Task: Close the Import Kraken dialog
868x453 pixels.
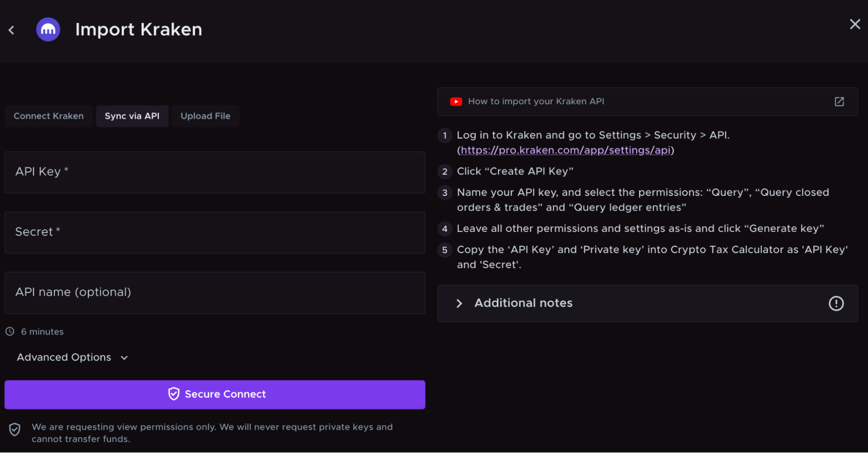Action: tap(854, 24)
